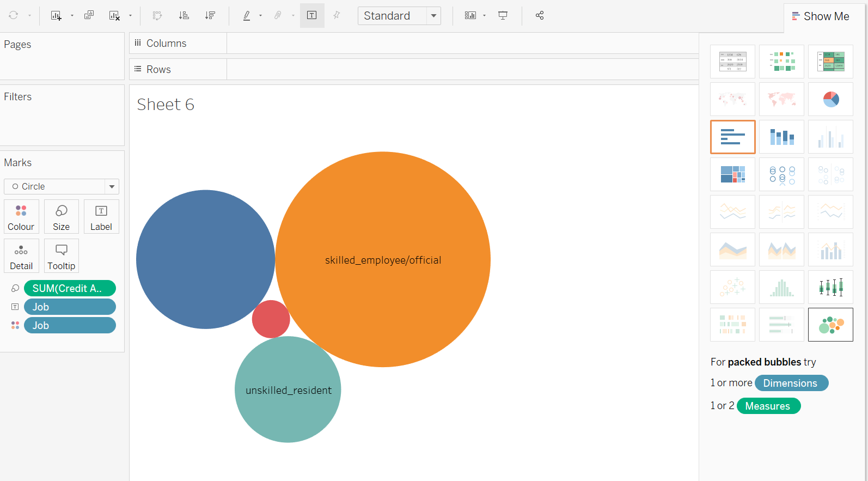Click colour icon beside second Job pill
This screenshot has height=481, width=868.
[15, 325]
